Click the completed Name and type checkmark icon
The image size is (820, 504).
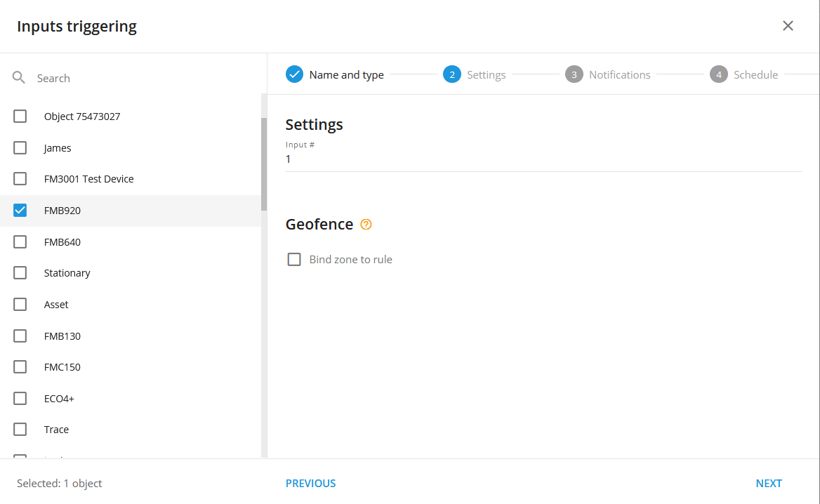(x=294, y=74)
